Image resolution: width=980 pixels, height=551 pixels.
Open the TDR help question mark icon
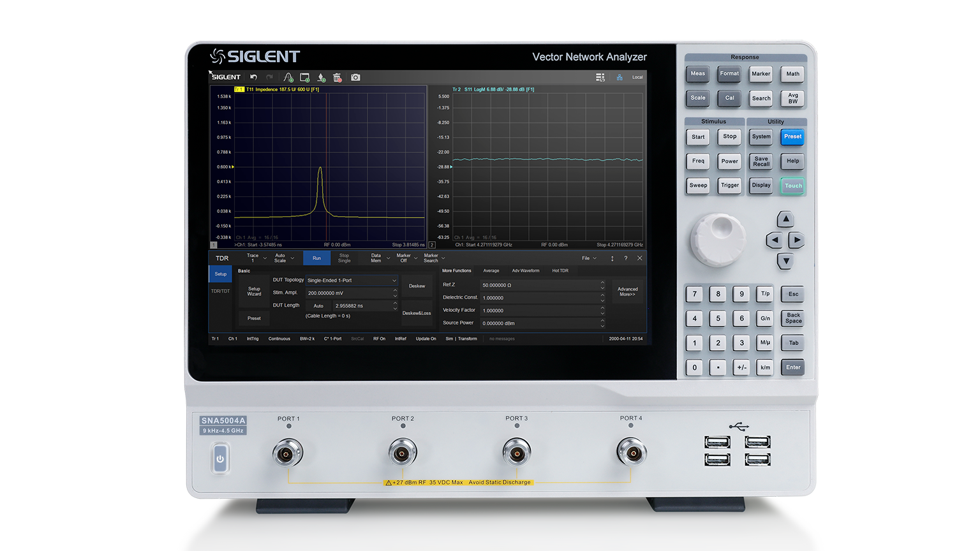click(626, 258)
